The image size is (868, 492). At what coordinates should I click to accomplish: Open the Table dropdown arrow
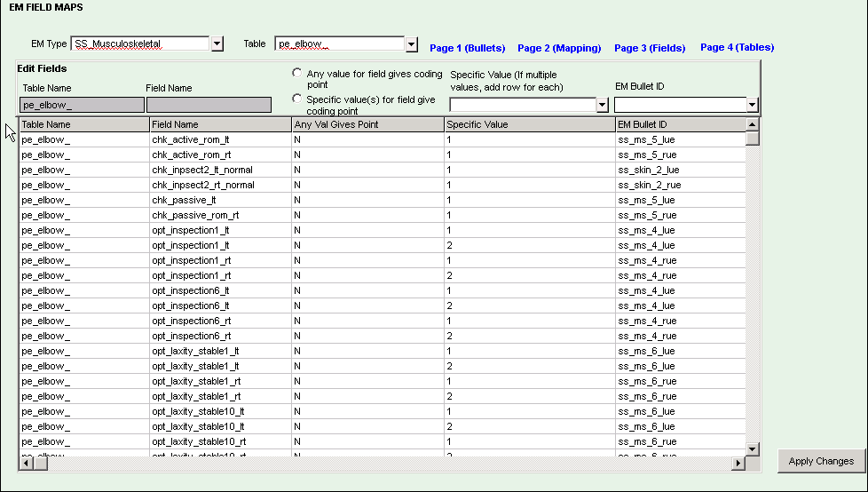point(411,44)
